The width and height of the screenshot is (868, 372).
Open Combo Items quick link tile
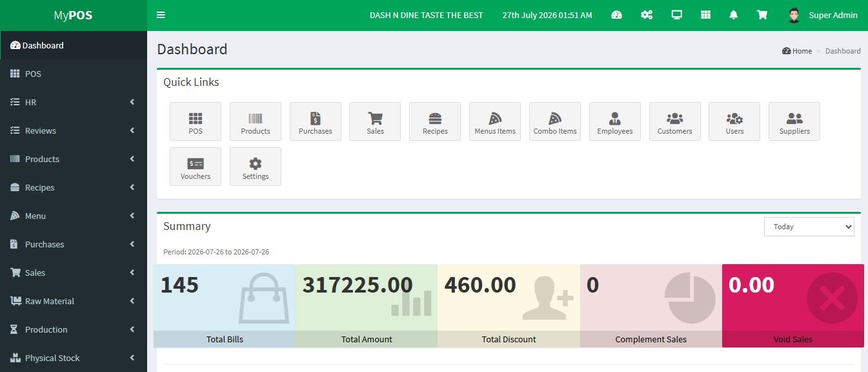pos(555,121)
